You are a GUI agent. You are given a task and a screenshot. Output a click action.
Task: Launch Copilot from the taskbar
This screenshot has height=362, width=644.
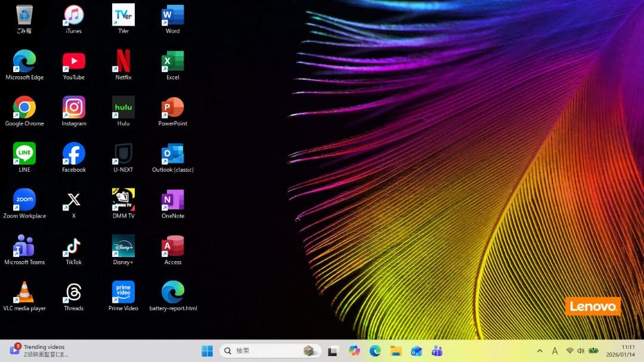pos(354,351)
